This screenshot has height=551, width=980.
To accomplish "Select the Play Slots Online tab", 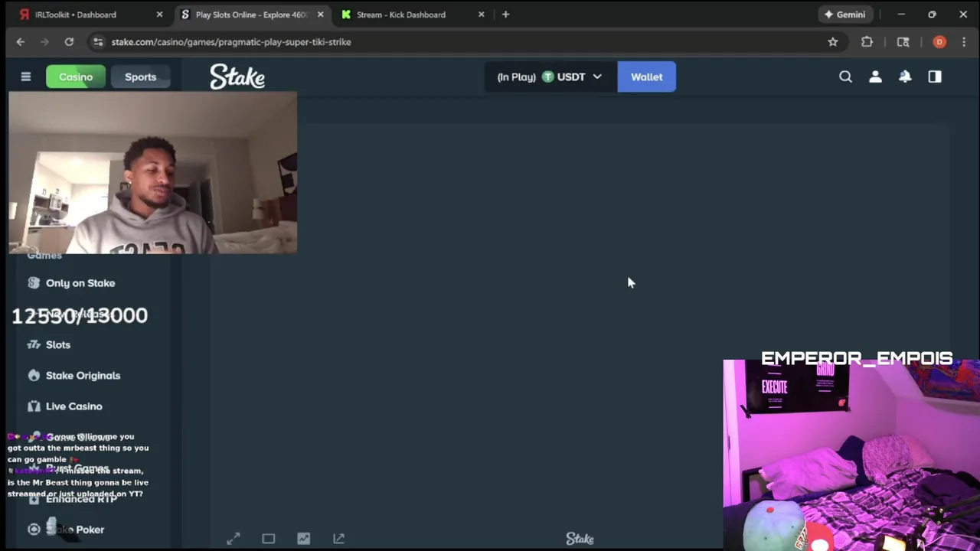I will [251, 15].
